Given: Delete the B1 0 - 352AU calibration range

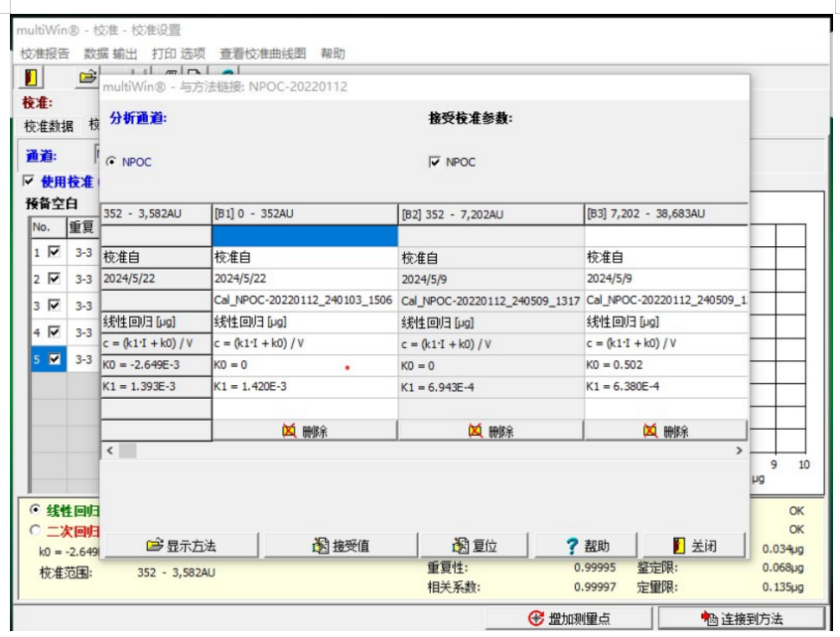Looking at the screenshot, I should pyautogui.click(x=304, y=431).
